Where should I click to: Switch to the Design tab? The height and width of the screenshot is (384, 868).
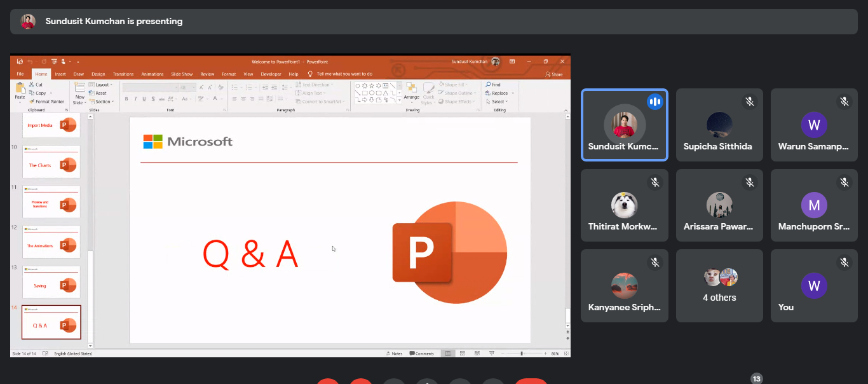pyautogui.click(x=98, y=74)
